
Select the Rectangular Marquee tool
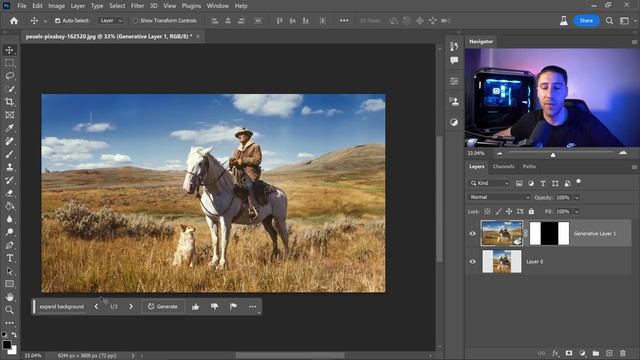pos(9,63)
